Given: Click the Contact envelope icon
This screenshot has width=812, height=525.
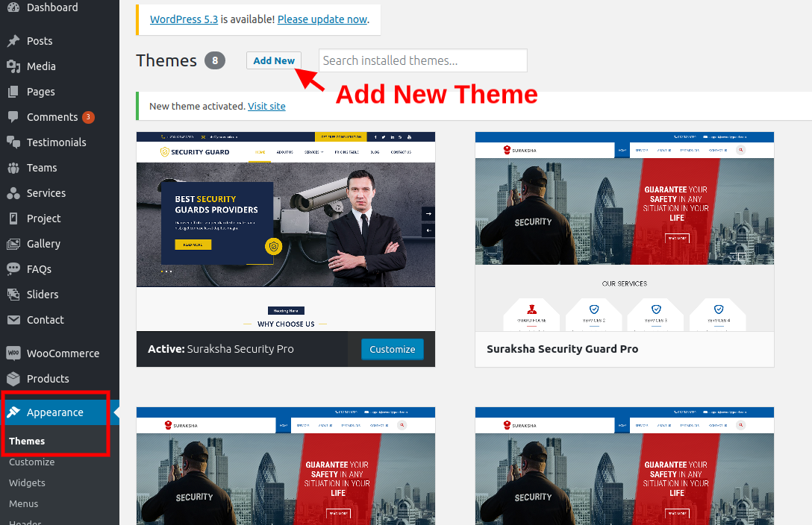Looking at the screenshot, I should click(13, 320).
